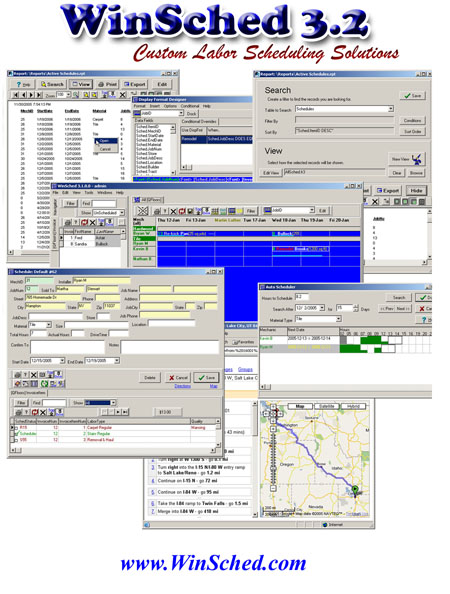The width and height of the screenshot is (450, 594).
Task: Open the JobID dropdown in Display Format Designer
Action: [181, 113]
